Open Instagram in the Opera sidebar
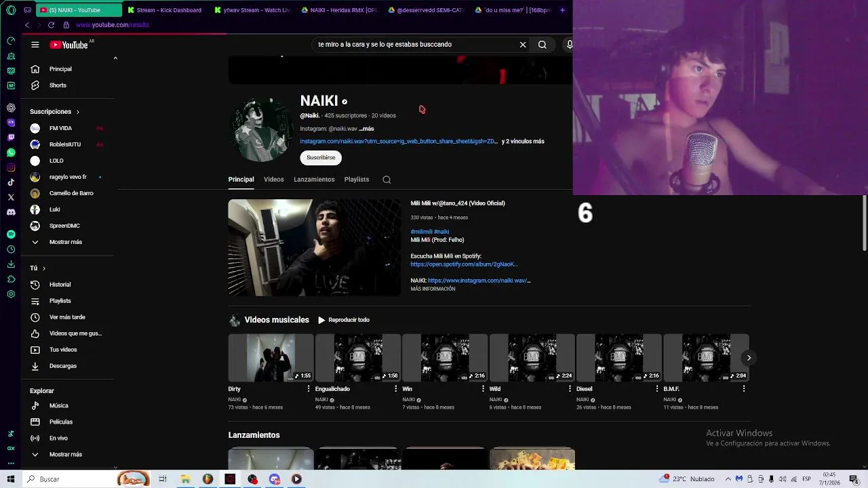The height and width of the screenshot is (488, 868). [11, 167]
